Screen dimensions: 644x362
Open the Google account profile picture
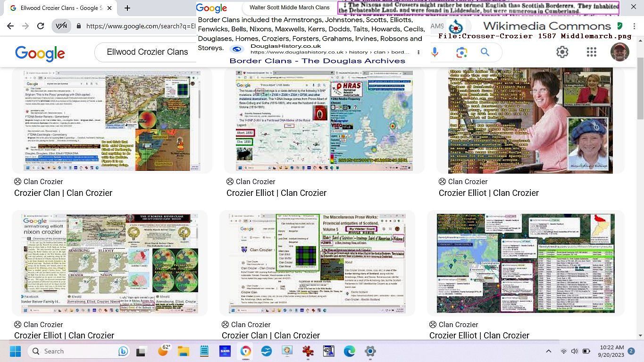[x=619, y=52]
